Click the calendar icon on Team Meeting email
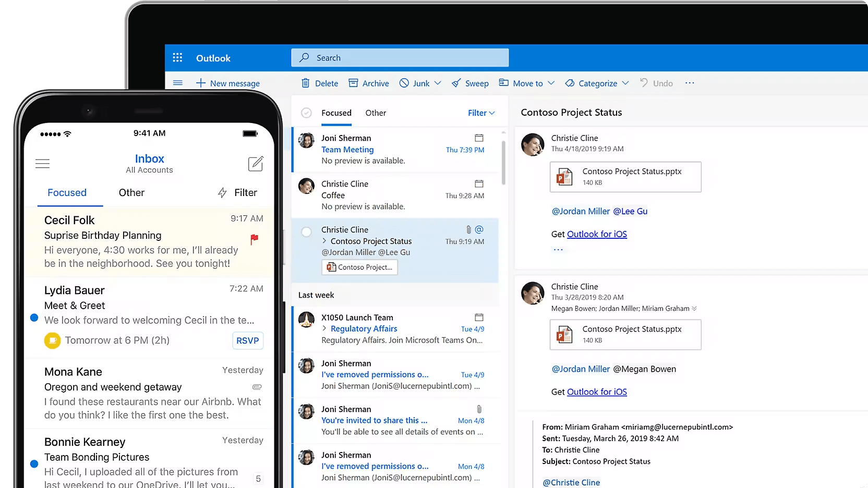868x488 pixels. click(x=479, y=138)
